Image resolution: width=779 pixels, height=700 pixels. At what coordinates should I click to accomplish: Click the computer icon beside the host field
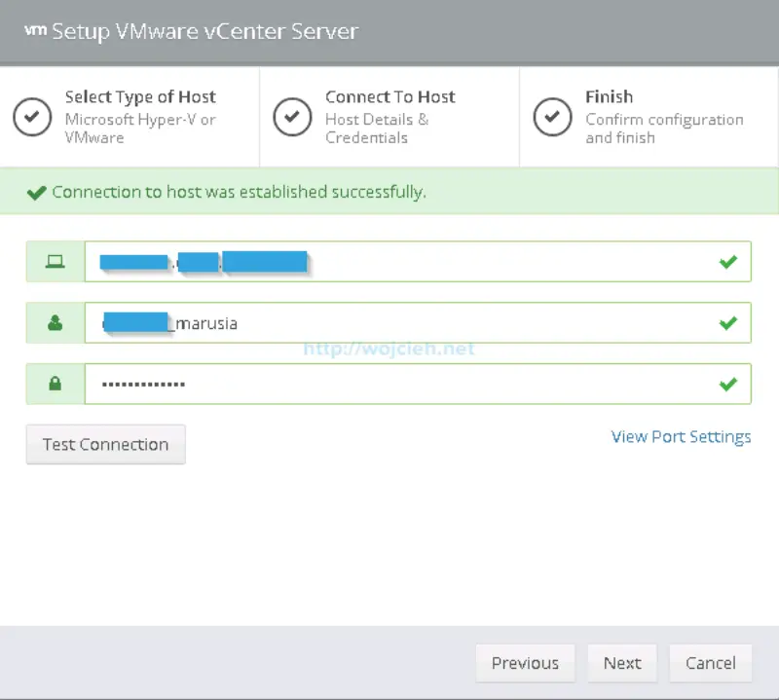[55, 261]
